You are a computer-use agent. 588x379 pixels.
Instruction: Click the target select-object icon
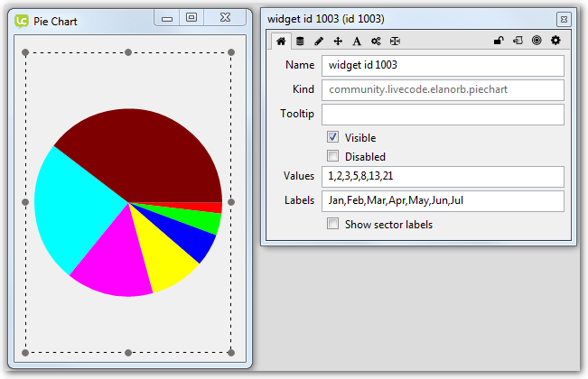537,41
